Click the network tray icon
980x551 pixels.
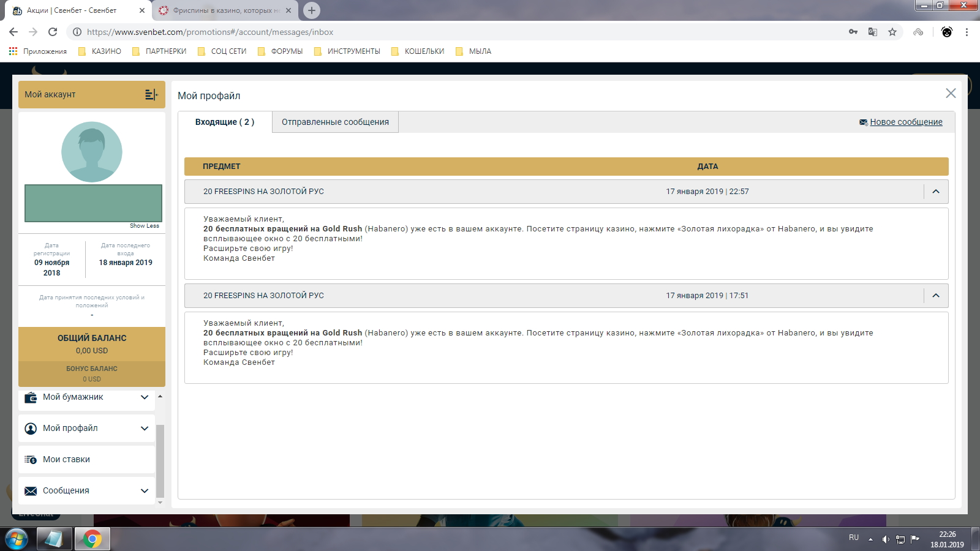[900, 539]
